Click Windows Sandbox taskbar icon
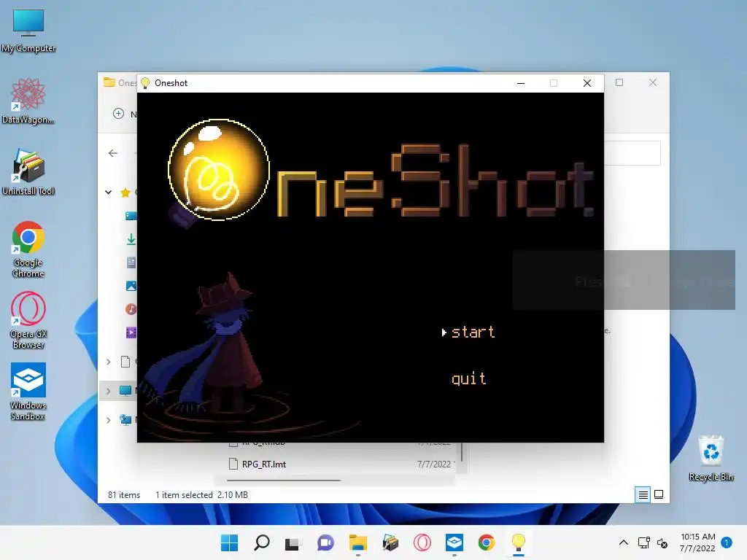Image resolution: width=747 pixels, height=560 pixels. coord(454,542)
